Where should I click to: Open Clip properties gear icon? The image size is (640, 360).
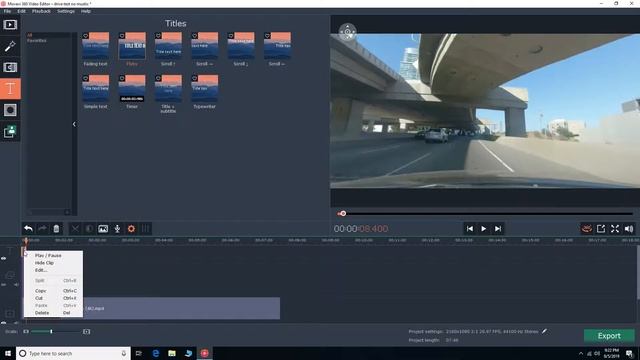(131, 229)
